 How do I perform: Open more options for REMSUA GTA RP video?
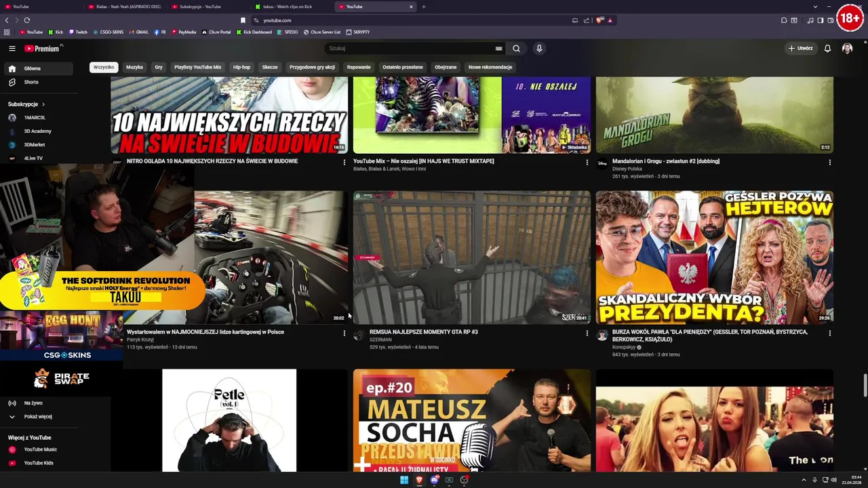coord(587,333)
